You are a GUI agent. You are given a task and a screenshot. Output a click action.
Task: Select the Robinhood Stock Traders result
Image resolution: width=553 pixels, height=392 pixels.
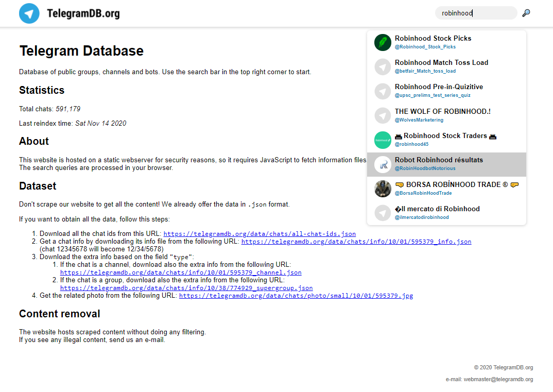point(446,140)
